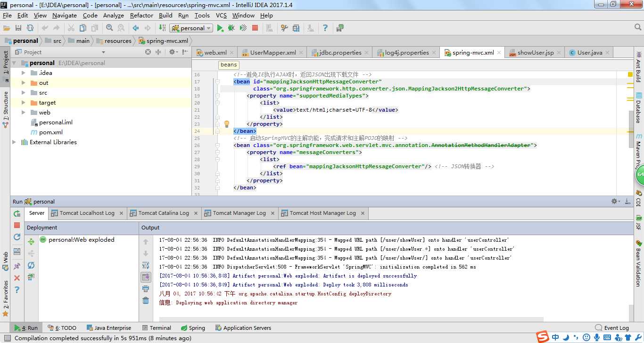Toggle the Pin Tab icon in Run sidebar
644x343 pixels.
[x=17, y=266]
